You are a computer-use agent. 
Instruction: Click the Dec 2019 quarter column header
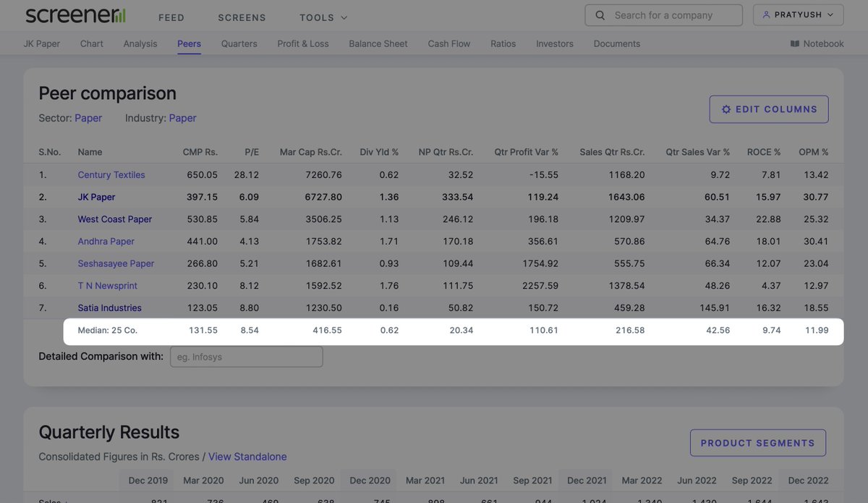tap(148, 481)
